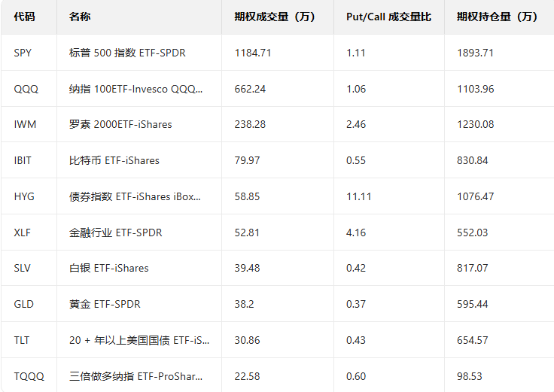Click SPY option volume 1184.71

(253, 53)
